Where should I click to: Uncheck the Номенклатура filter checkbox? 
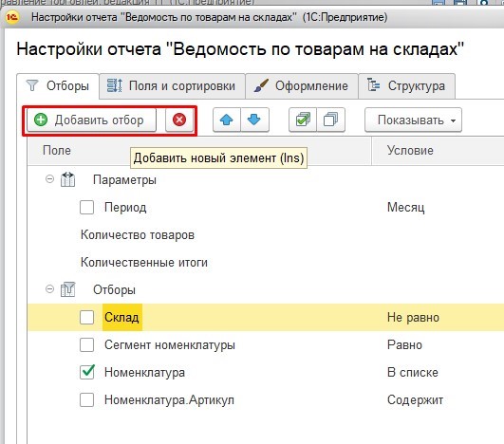pos(86,372)
